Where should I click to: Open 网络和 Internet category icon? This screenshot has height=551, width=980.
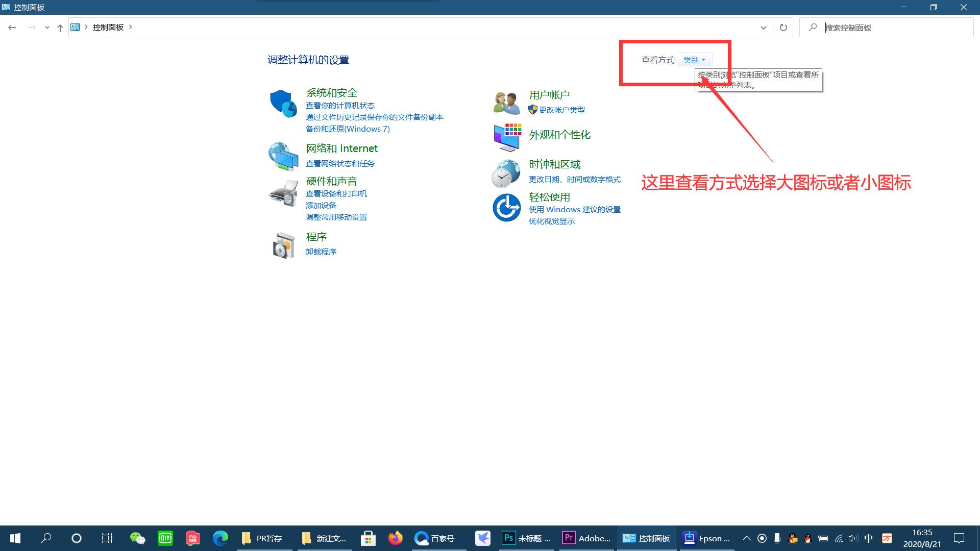284,156
